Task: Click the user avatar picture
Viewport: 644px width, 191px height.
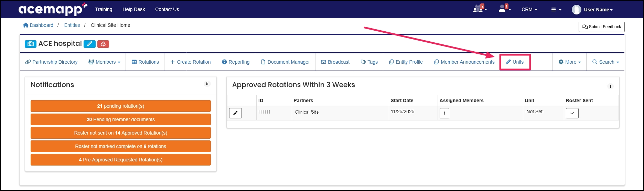Action: tap(576, 10)
